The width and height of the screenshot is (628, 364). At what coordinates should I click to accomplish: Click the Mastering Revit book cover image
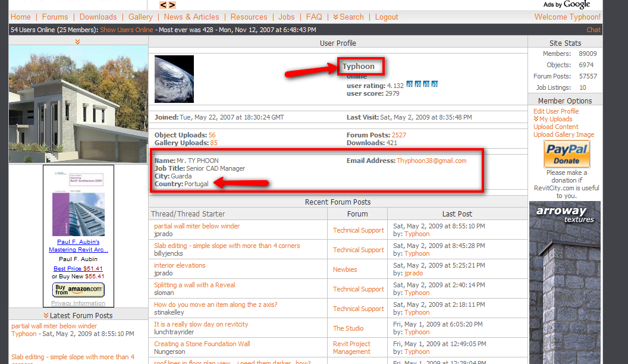click(78, 203)
